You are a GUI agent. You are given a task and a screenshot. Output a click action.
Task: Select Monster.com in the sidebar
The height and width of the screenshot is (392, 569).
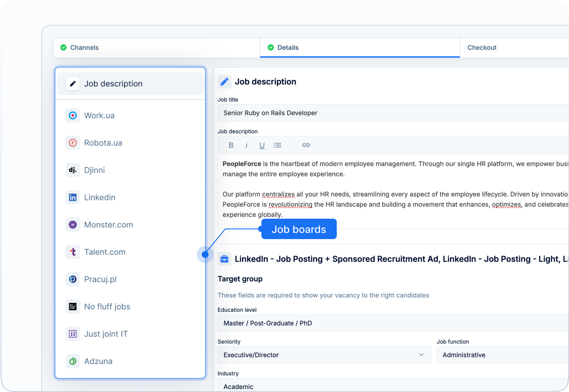pyautogui.click(x=130, y=225)
